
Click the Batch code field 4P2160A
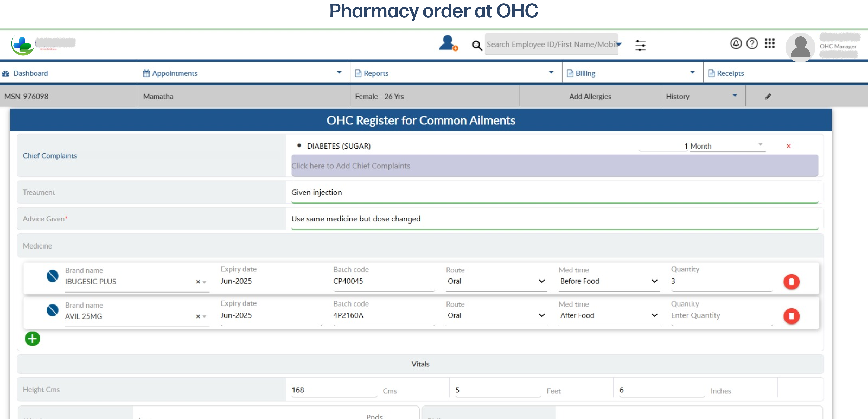tap(384, 315)
